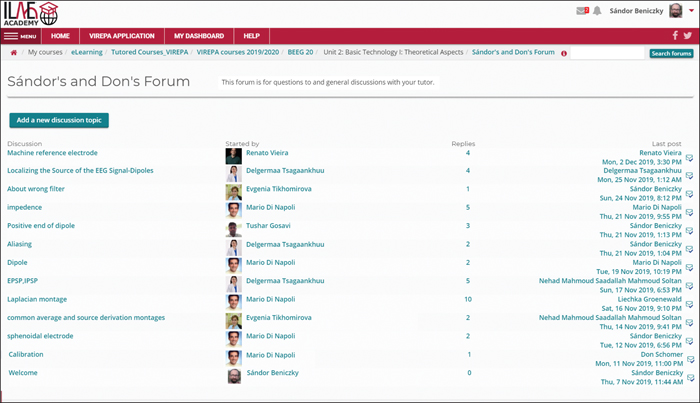Subscribe icon for impedence discussion row
This screenshot has height=403, width=700.
click(x=689, y=212)
